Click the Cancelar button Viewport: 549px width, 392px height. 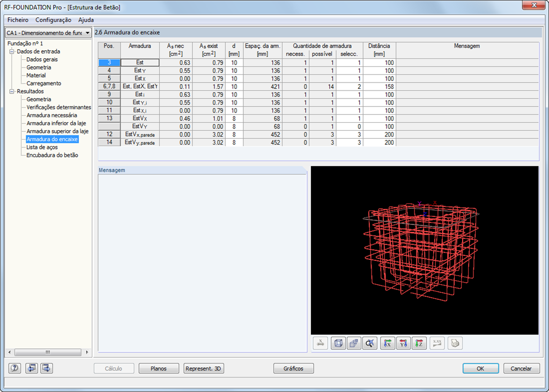521,368
